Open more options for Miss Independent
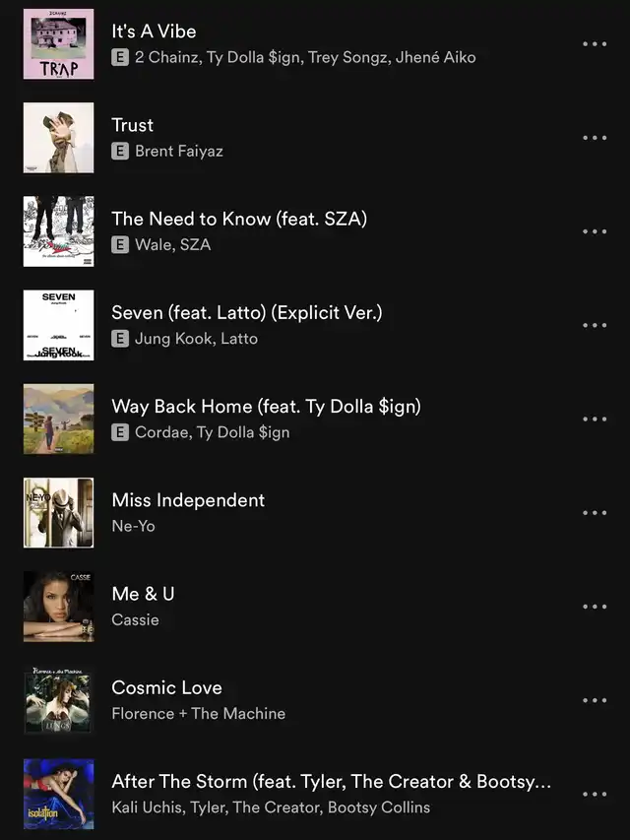 (x=595, y=513)
